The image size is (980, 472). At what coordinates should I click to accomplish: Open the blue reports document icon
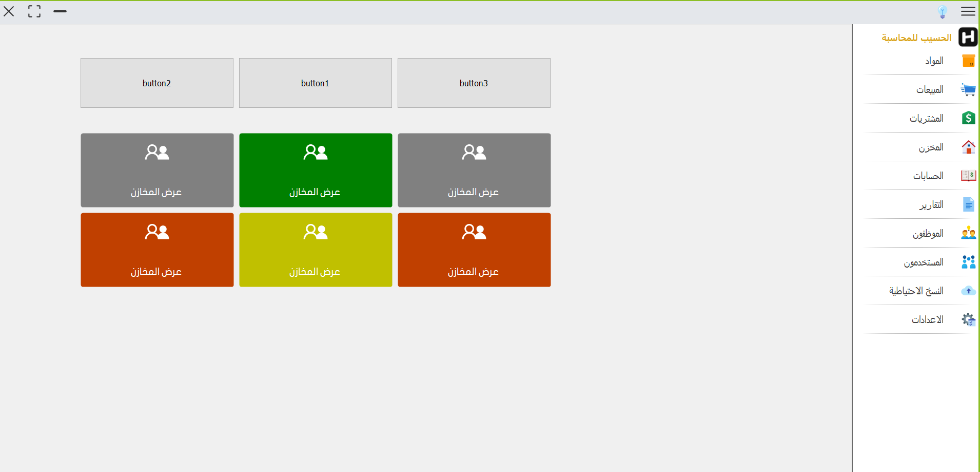968,204
